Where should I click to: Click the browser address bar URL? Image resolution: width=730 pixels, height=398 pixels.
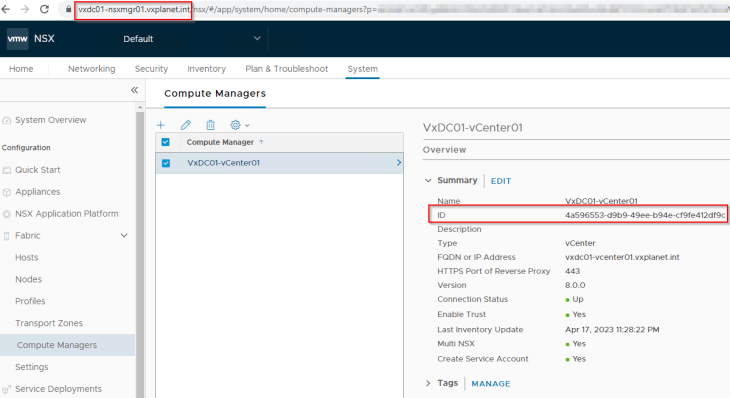point(228,9)
